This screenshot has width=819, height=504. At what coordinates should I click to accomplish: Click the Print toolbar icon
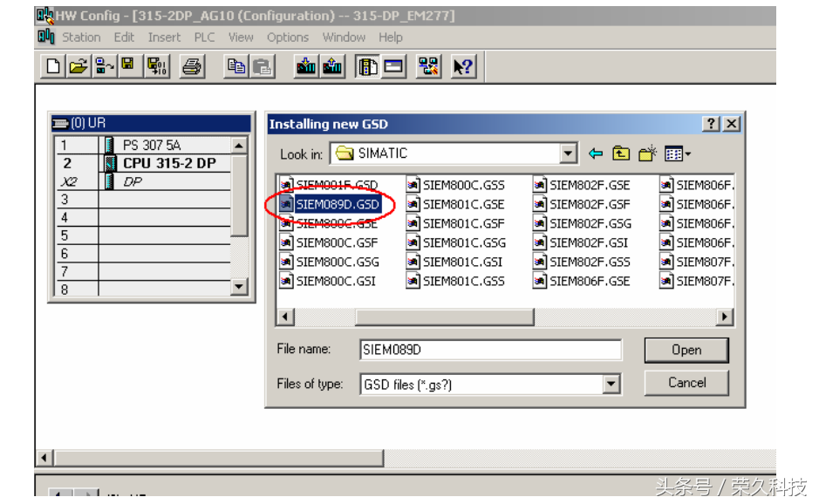coord(193,66)
